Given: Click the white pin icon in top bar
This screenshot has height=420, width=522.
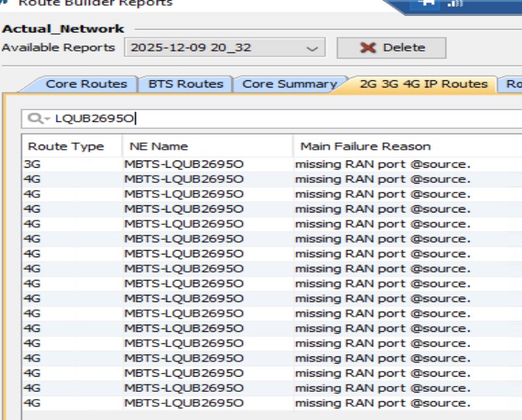Looking at the screenshot, I should 427,3.
